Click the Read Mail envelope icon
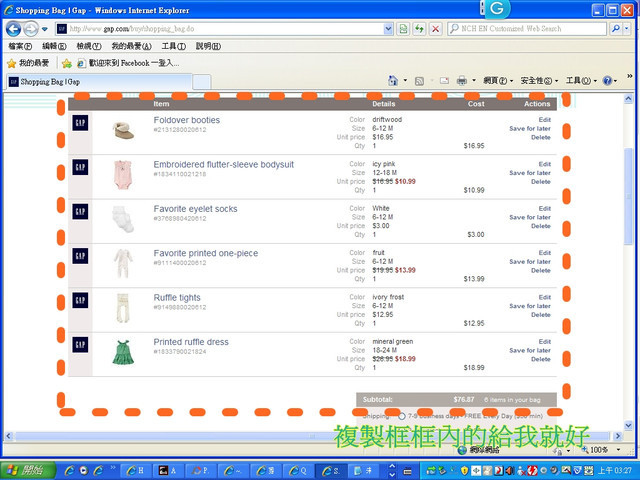Viewport: 640px width, 480px height. (444, 81)
